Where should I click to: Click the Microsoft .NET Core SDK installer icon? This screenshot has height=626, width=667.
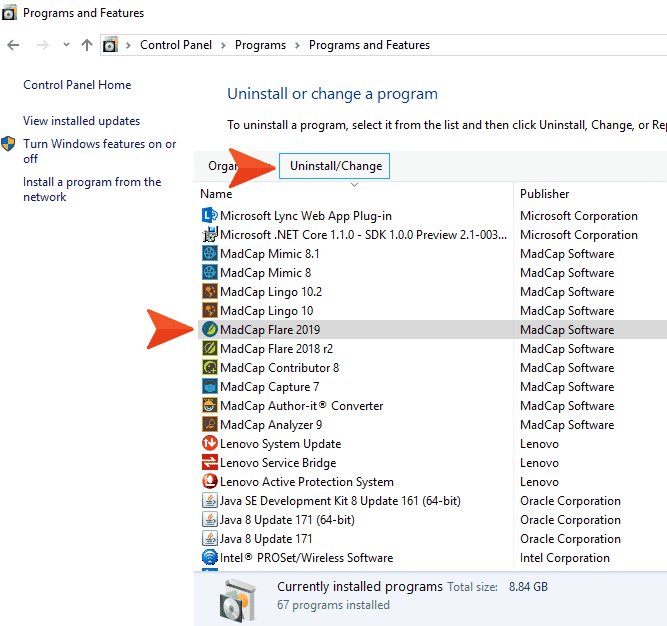click(209, 235)
